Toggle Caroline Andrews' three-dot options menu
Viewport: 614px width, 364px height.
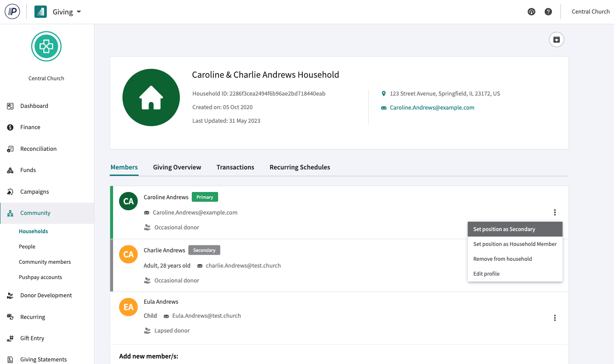tap(554, 212)
